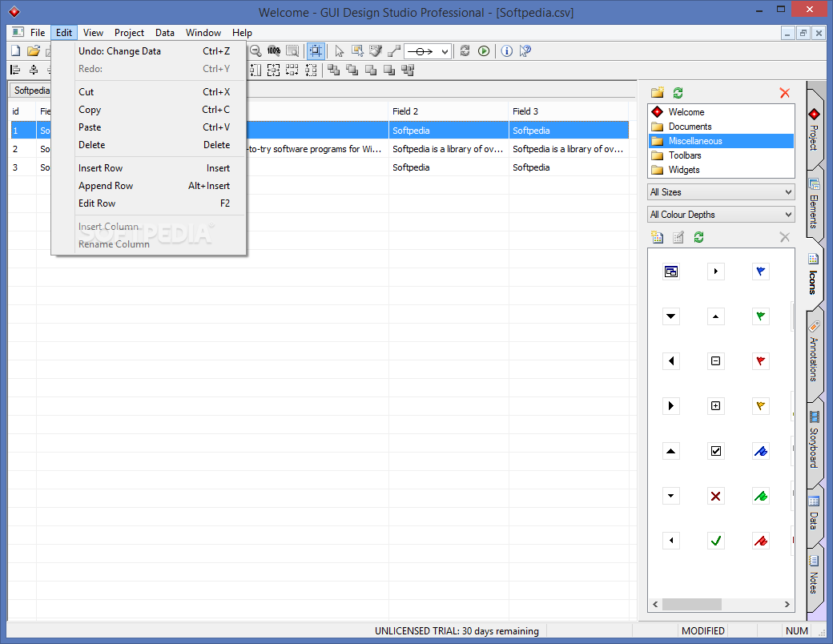Switch to the Notes side tab
Image resolution: width=833 pixels, height=644 pixels.
click(814, 575)
